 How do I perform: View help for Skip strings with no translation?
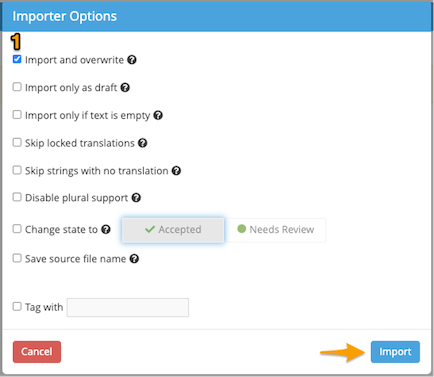tap(176, 171)
